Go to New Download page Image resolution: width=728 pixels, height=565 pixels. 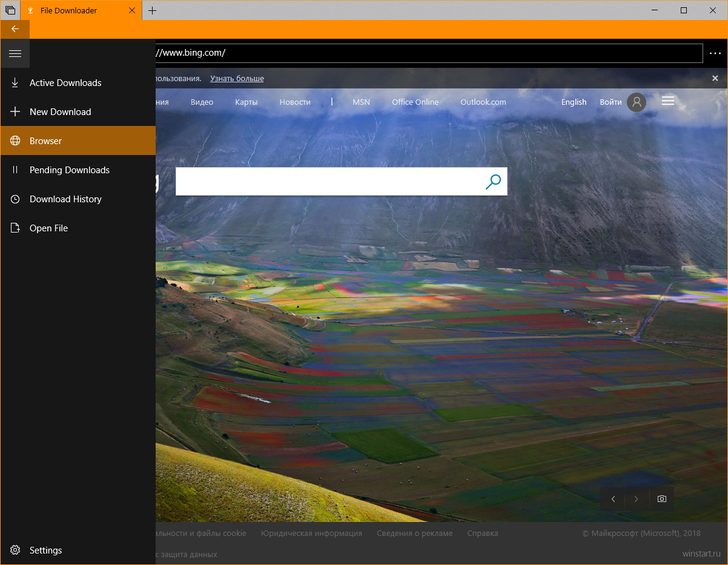pos(78,112)
